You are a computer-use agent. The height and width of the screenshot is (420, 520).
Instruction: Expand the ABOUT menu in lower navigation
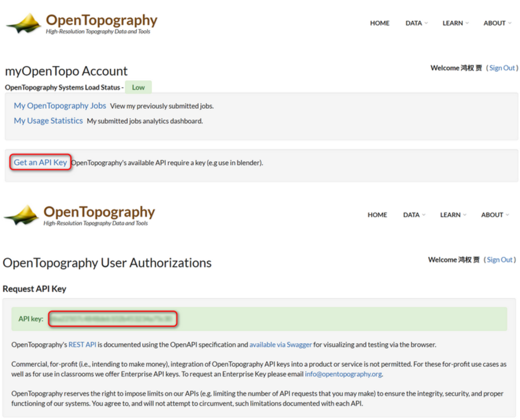tap(495, 215)
